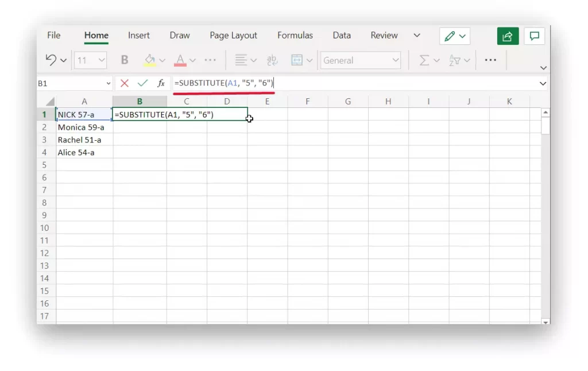Open the Undo history dropdown arrow
Screen dimensions: 588x371
click(x=63, y=60)
